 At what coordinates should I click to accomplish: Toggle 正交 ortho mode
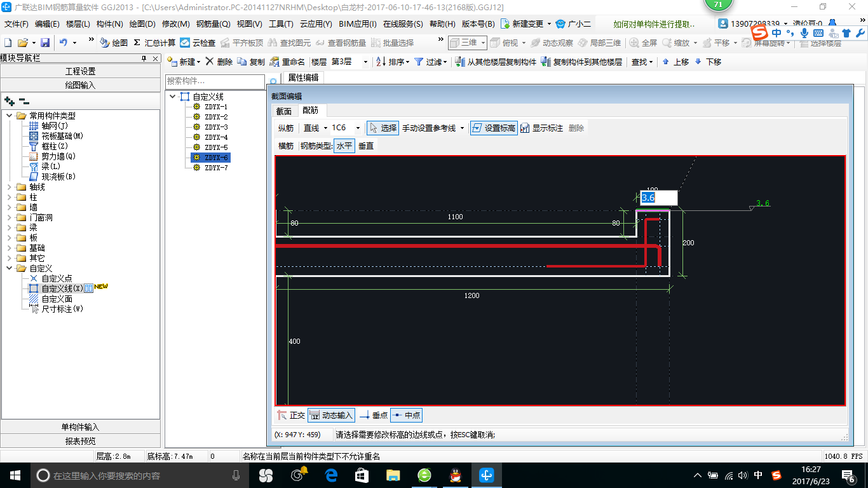[x=291, y=415]
